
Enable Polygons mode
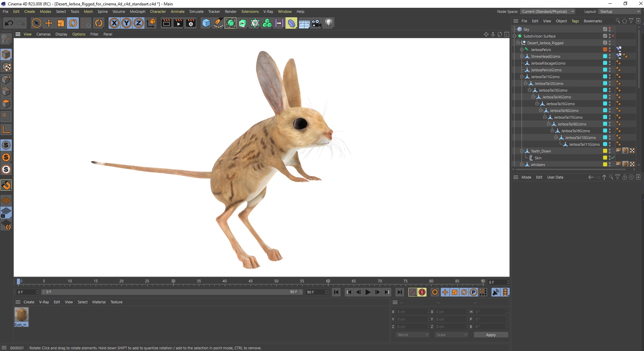(6, 104)
